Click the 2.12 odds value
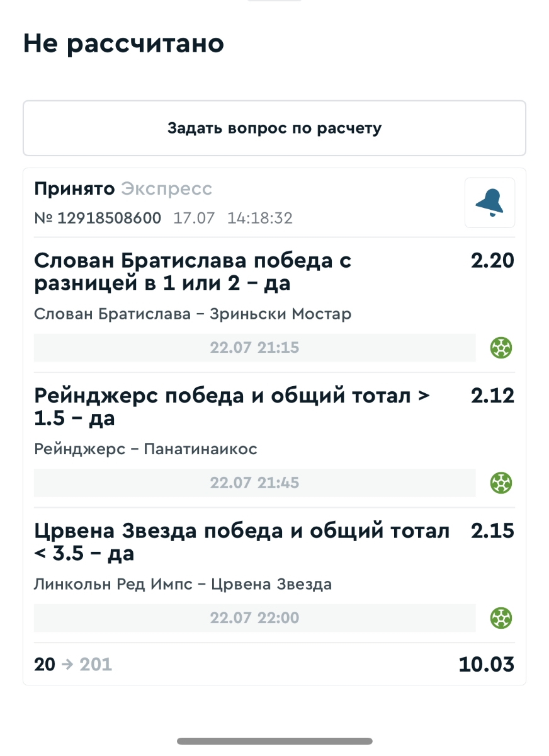 (x=492, y=396)
